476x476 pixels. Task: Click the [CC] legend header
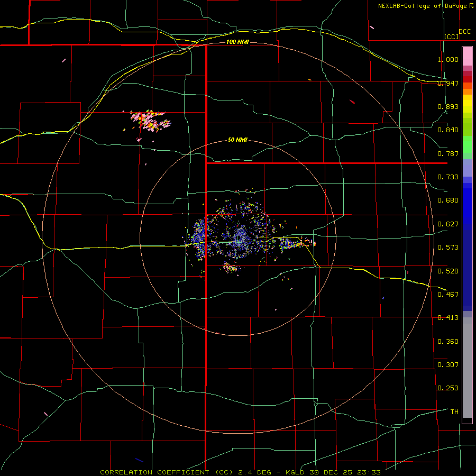(x=452, y=36)
